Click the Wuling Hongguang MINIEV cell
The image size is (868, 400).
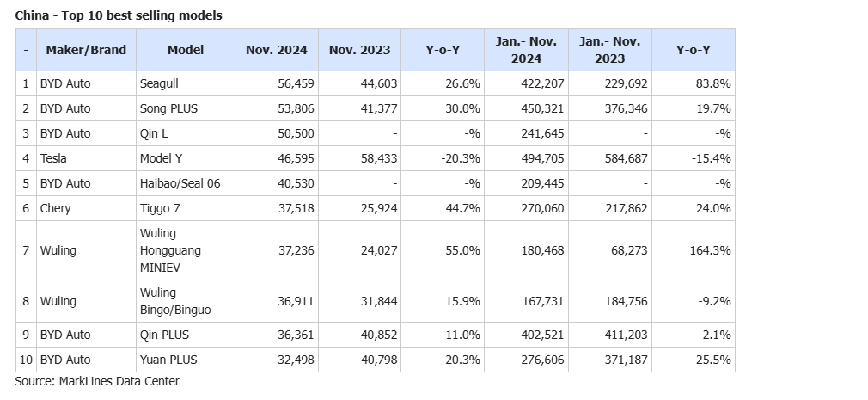tap(168, 249)
